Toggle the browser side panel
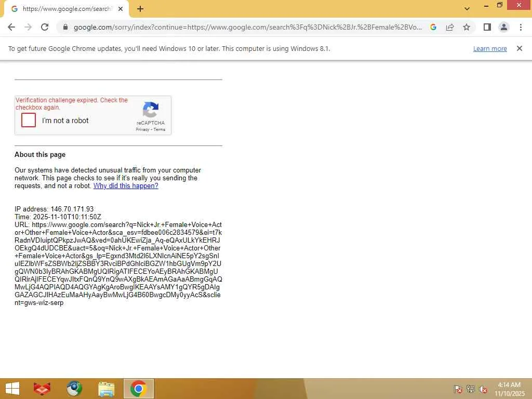Viewport: 532px width, 399px height. click(487, 27)
